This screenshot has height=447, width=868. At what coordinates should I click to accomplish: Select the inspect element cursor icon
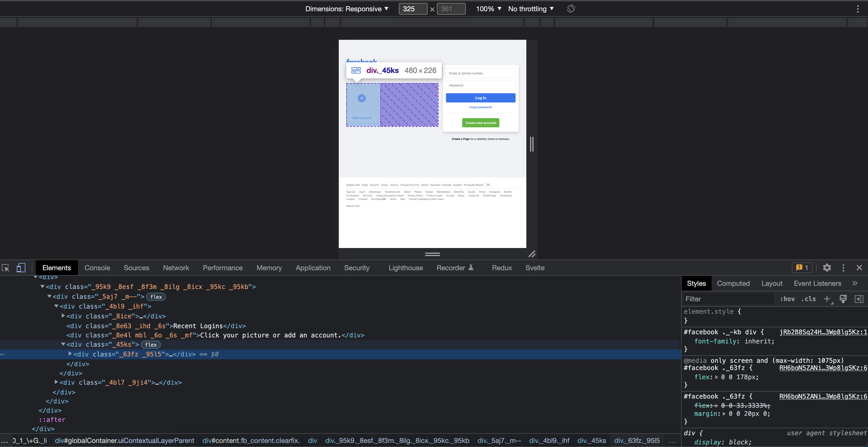(6, 268)
